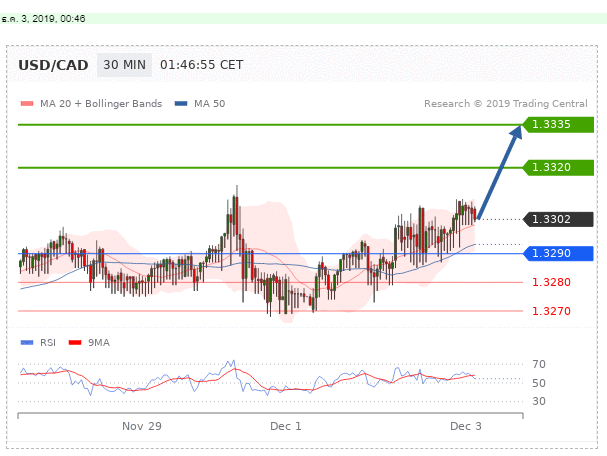Viewport: 607px width, 456px height.
Task: Click the green 1.3320 resistance label
Action: point(558,168)
